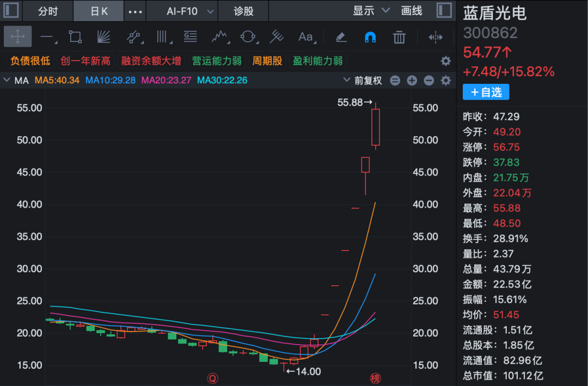Select the eraser tool
588x386 pixels.
click(x=341, y=37)
